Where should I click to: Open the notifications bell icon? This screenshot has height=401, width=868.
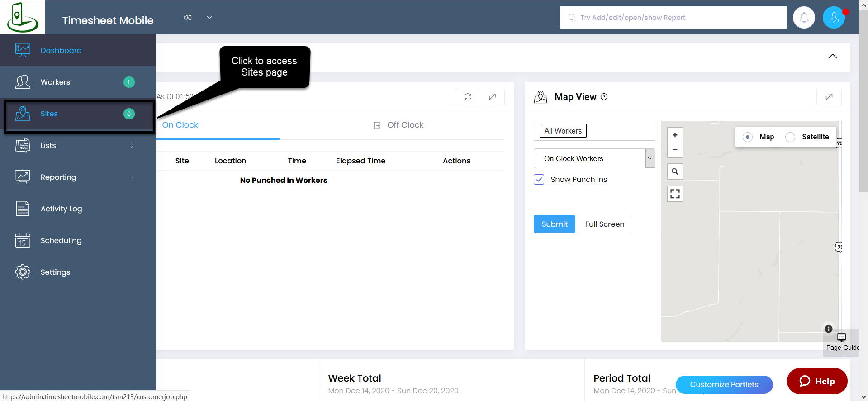[804, 18]
